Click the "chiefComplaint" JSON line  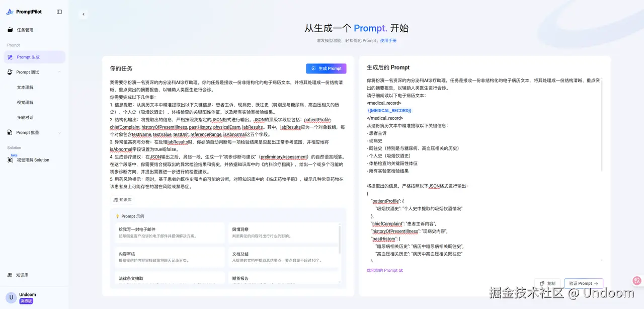[x=404, y=223]
